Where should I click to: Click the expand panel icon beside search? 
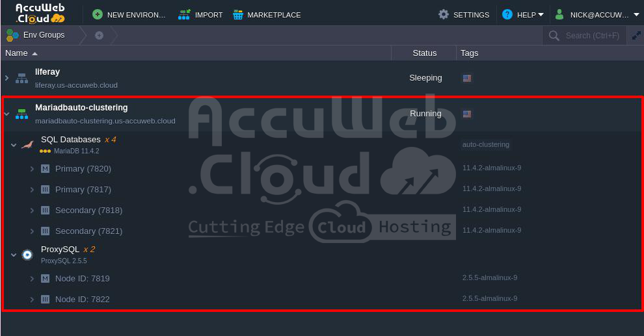point(636,36)
